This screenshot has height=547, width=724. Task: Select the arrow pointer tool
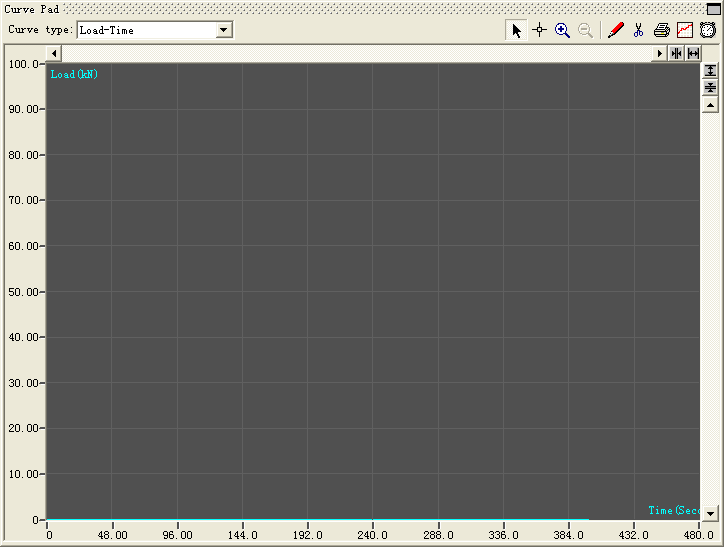coord(517,30)
